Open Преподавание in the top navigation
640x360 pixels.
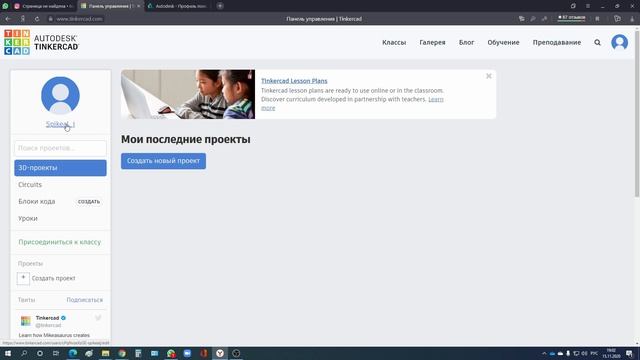[557, 42]
